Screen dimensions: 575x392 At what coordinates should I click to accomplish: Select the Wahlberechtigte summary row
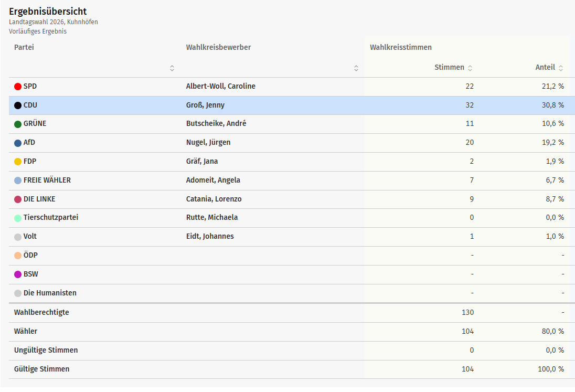coord(41,312)
